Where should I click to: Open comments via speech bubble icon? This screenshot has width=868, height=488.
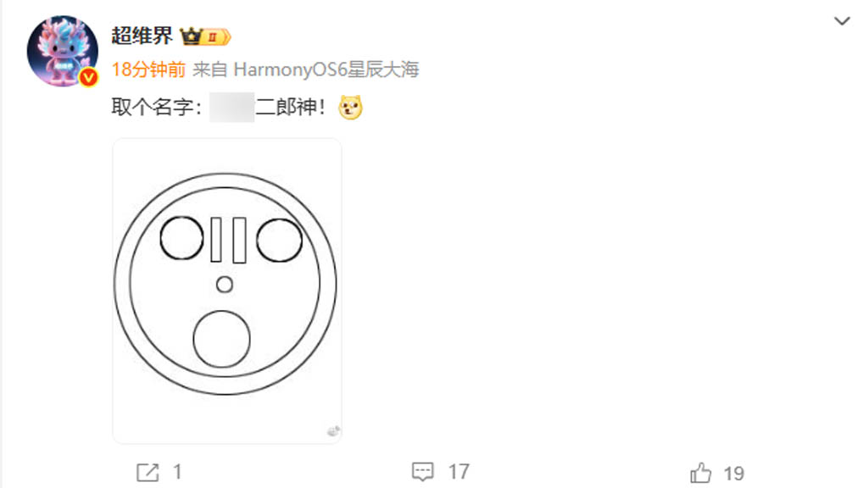point(423,471)
